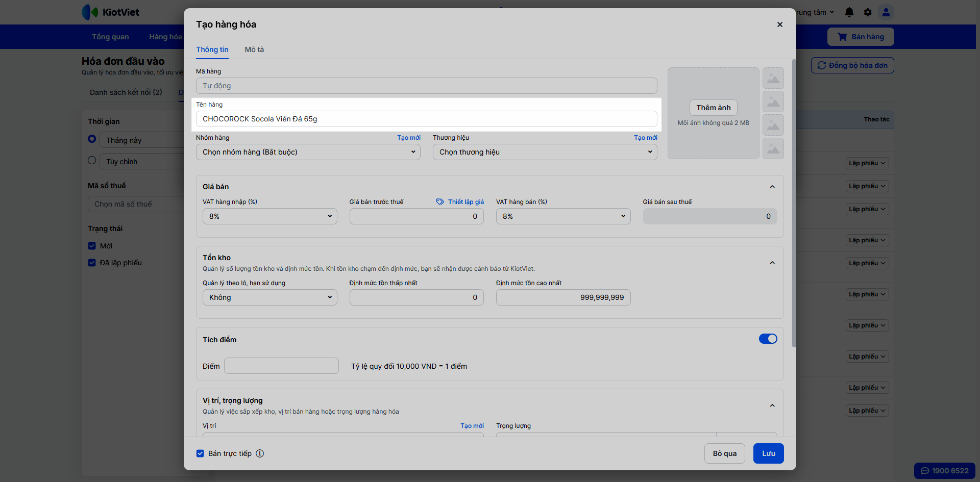Open the settings gear icon
The width and height of the screenshot is (980, 482).
[x=867, y=12]
